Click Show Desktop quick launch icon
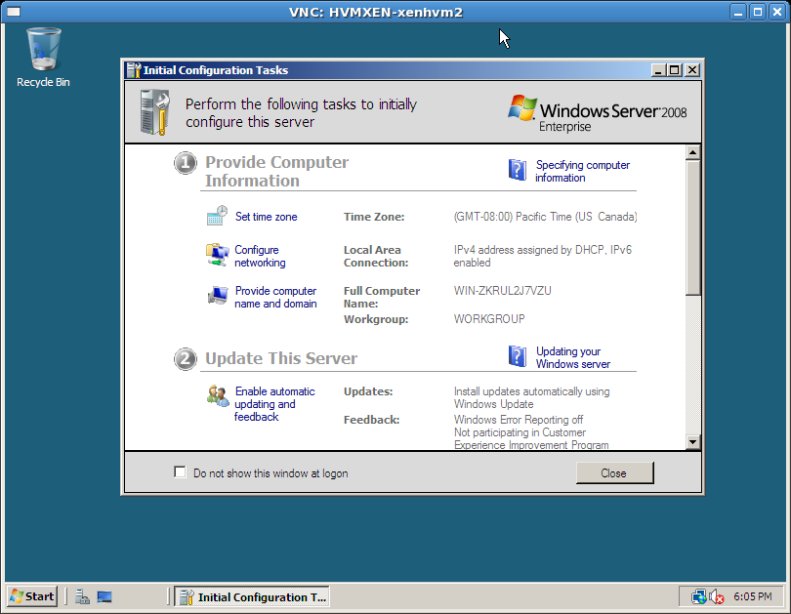This screenshot has height=614, width=791. point(105,597)
